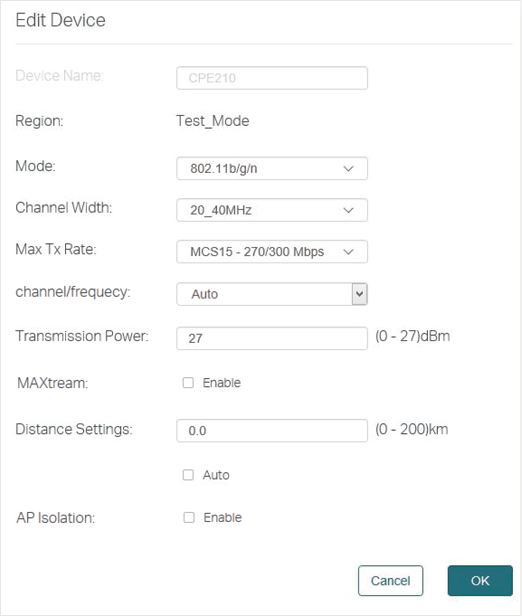Open the 802.11b/g/n Mode dropdown
The image size is (522, 616).
click(272, 169)
